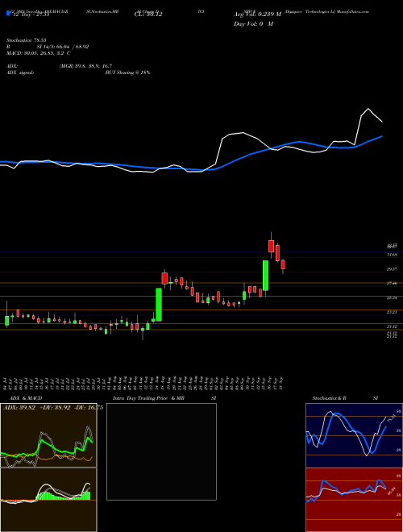This screenshot has width=403, height=532.
Task: Click the 'Intra Day Trading Price & MR' title
Action: pos(148,398)
